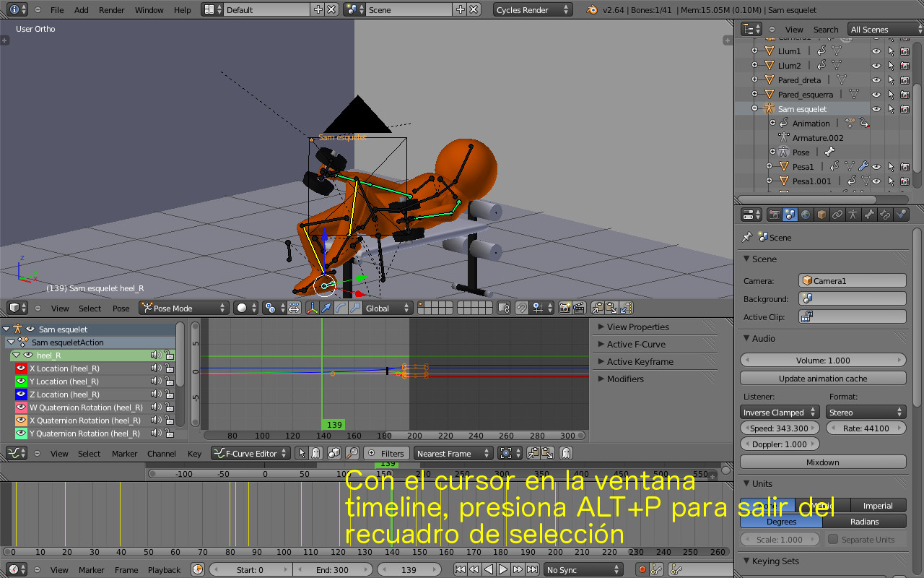Click the red auto-keyframe record button
The width and height of the screenshot is (924, 578).
(x=642, y=569)
